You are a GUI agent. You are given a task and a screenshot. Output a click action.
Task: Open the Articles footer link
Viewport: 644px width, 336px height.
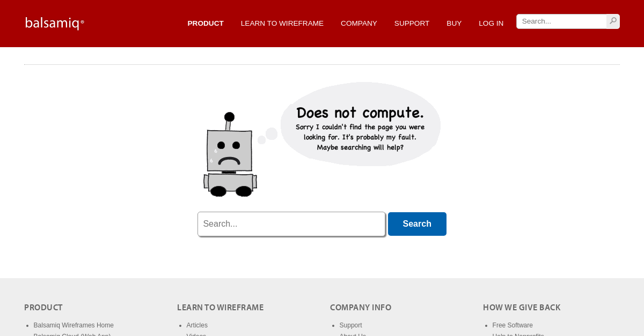[197, 325]
